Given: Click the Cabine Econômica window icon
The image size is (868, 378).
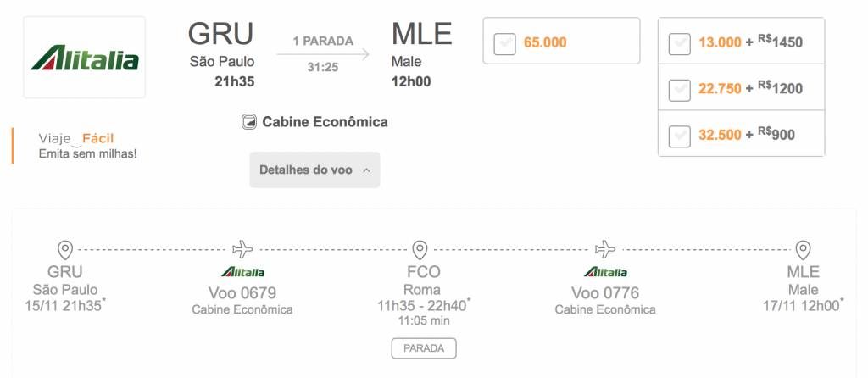Looking at the screenshot, I should [249, 122].
